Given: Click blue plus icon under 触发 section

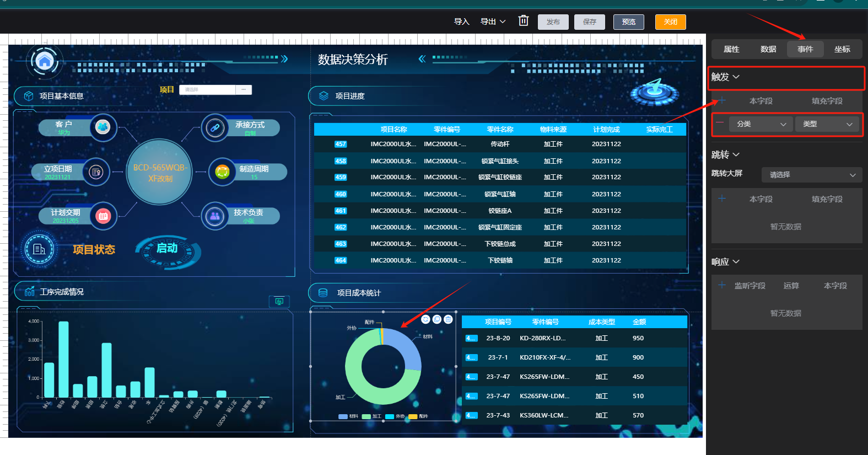Looking at the screenshot, I should point(722,100).
